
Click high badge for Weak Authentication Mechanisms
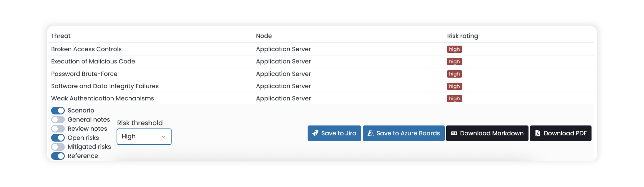[454, 99]
